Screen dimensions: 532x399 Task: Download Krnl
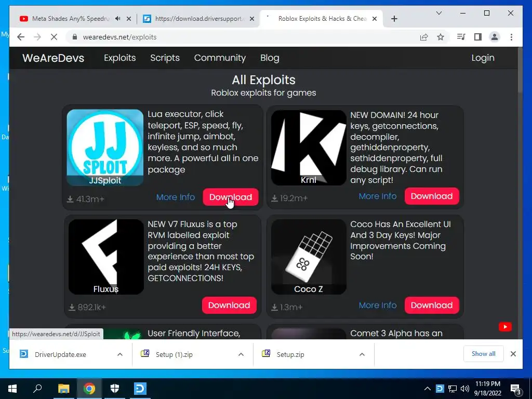coord(432,196)
